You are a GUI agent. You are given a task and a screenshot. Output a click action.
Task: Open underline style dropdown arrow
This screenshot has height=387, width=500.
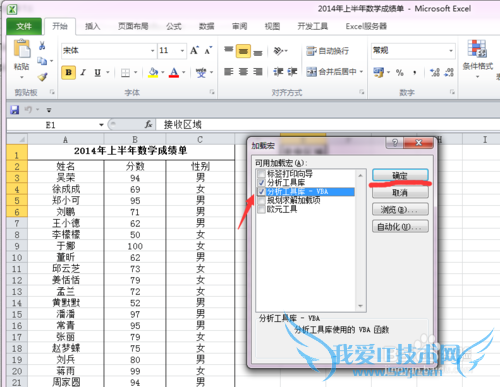pos(108,72)
